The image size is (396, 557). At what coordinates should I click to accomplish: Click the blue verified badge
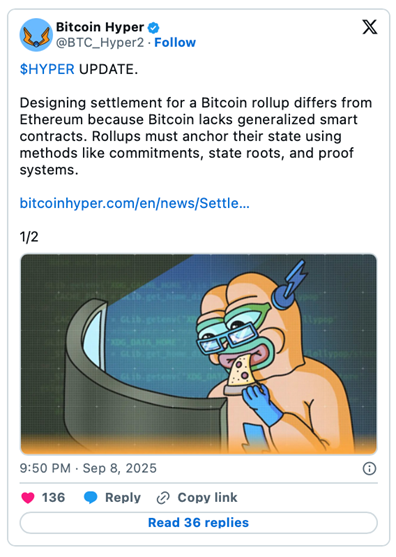153,27
